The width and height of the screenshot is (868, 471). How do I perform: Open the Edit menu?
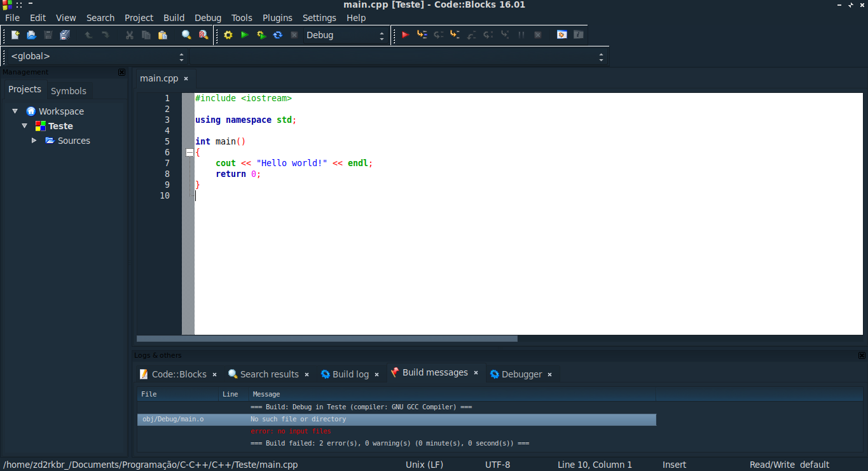tap(38, 18)
